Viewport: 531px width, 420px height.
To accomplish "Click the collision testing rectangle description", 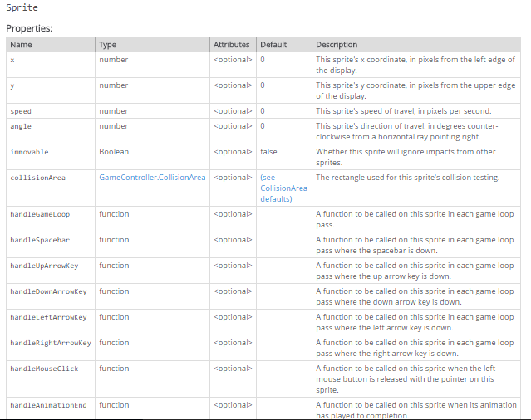I will 408,178.
